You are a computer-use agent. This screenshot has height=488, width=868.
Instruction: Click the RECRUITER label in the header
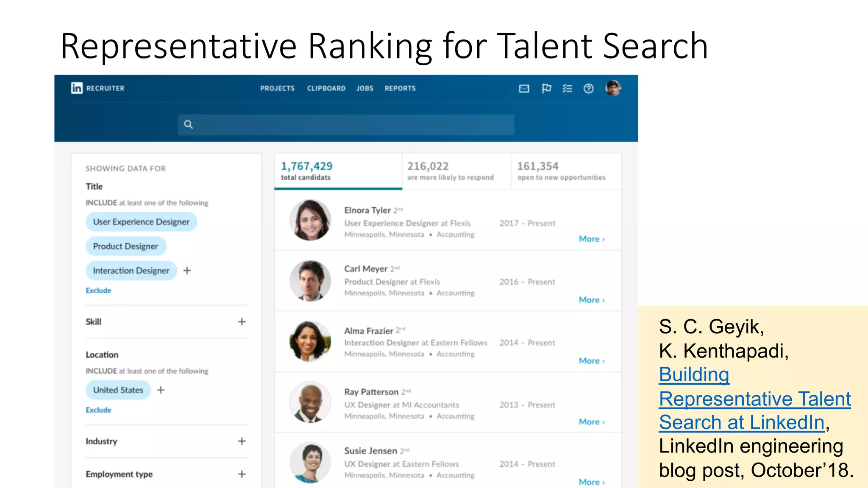point(105,89)
